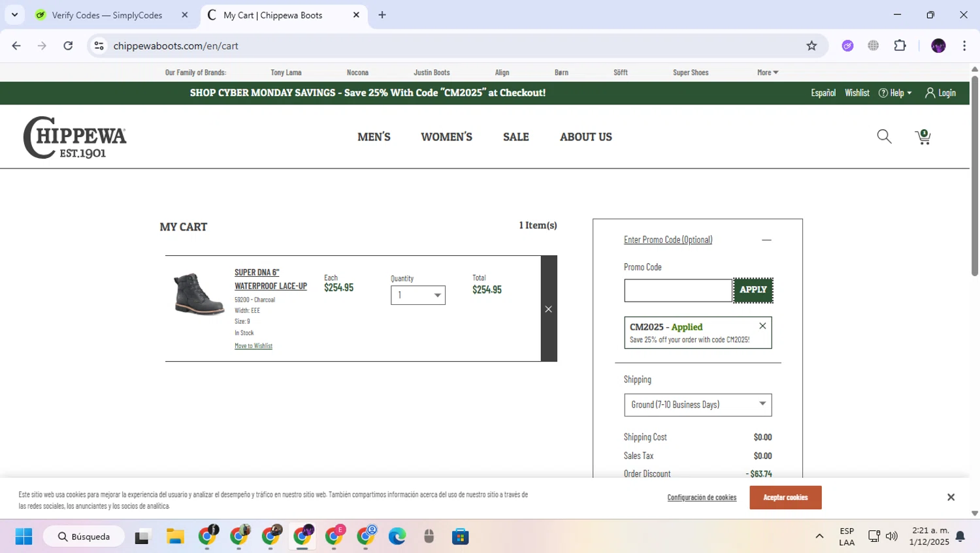Open Microsoft Store from taskbar
The image size is (980, 553).
coord(461,537)
